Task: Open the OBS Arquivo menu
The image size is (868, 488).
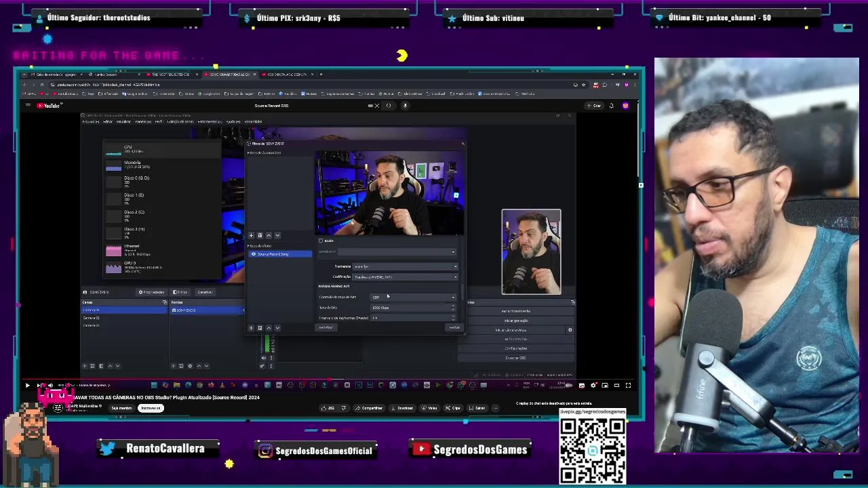Action: click(x=90, y=121)
